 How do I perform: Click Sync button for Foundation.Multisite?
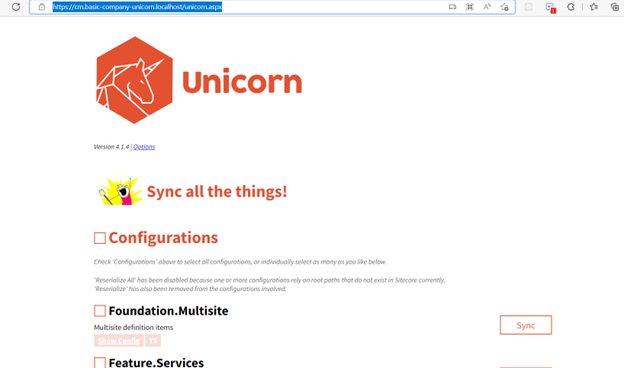coord(526,325)
